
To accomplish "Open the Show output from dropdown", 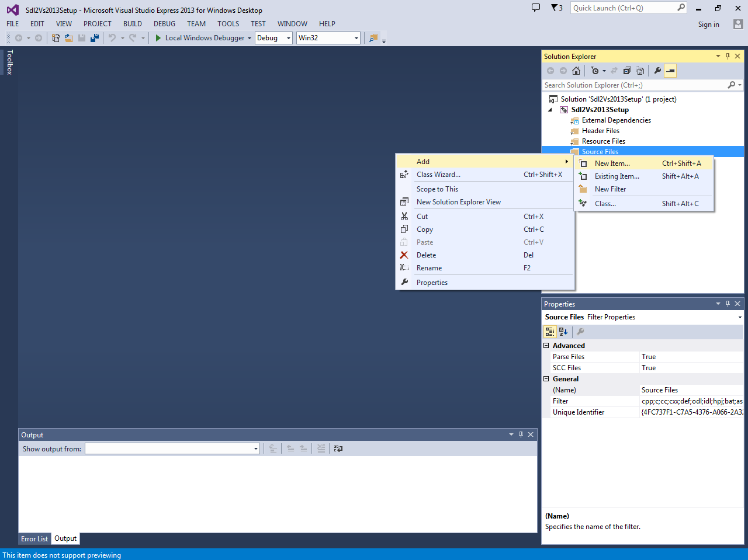I will coord(255,448).
